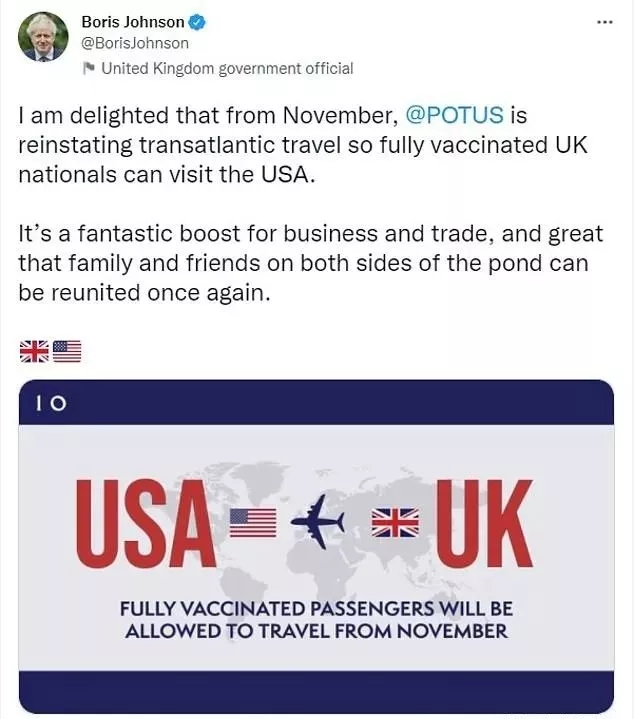This screenshot has height=719, width=634.
Task: Click the gray government official flag icon
Action: [x=89, y=68]
